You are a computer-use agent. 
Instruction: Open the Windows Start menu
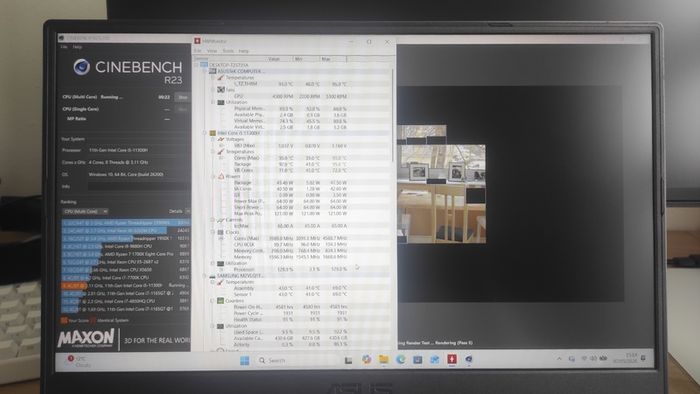tap(245, 360)
